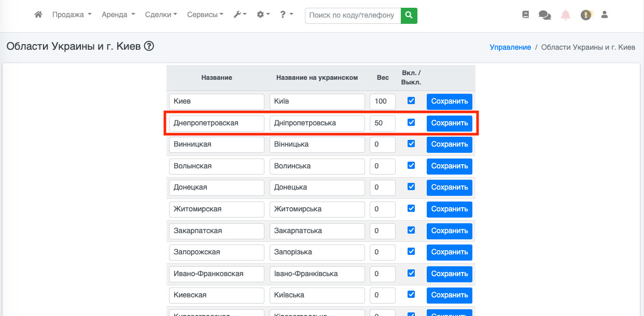Follow the Управление breadcrumb link
Screen dimensions: 644x316
tap(510, 47)
